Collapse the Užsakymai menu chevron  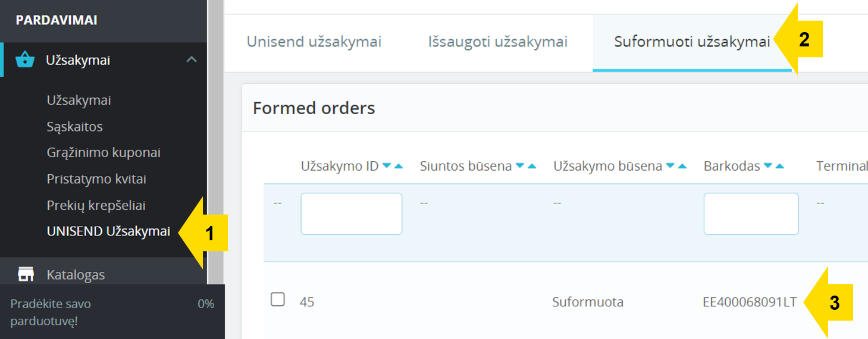coord(191,59)
